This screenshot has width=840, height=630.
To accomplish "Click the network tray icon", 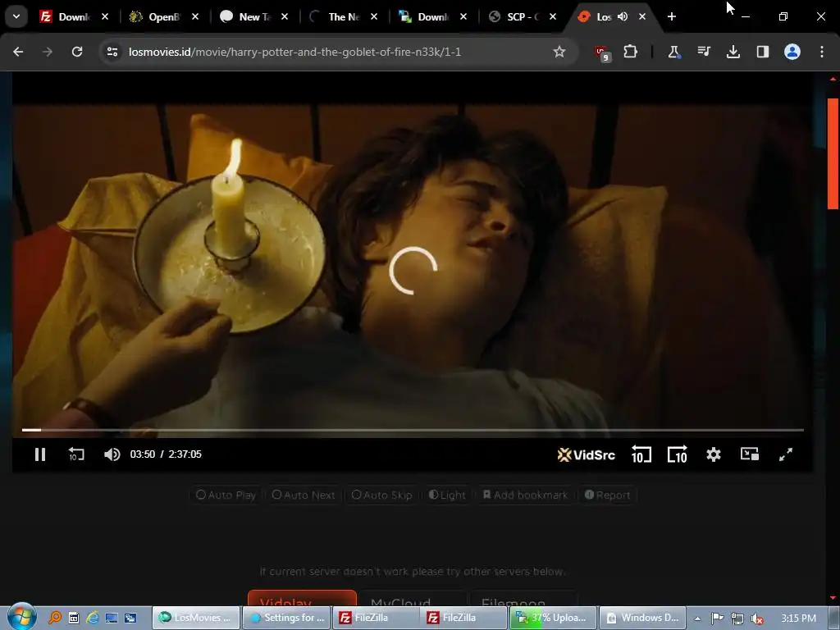I will (x=737, y=619).
